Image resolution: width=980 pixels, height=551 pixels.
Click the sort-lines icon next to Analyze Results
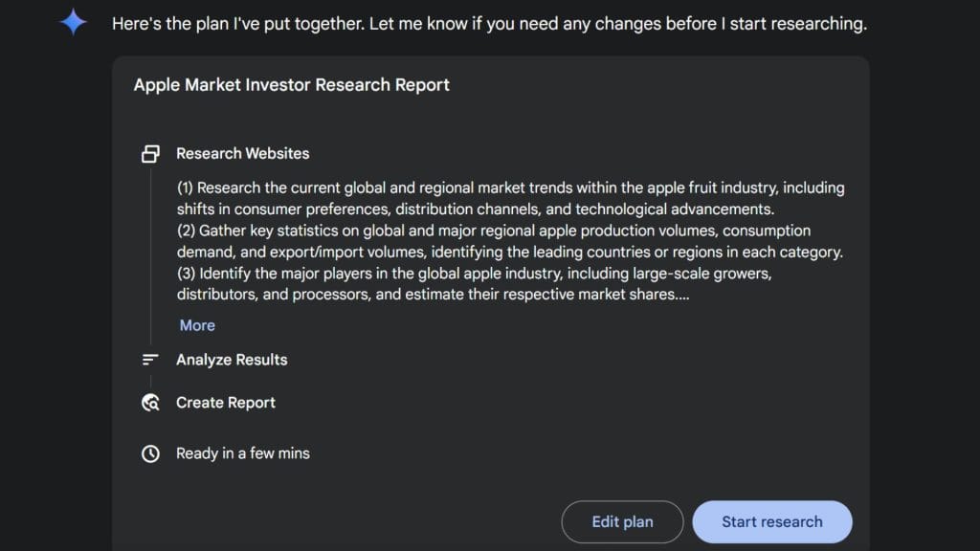point(150,360)
